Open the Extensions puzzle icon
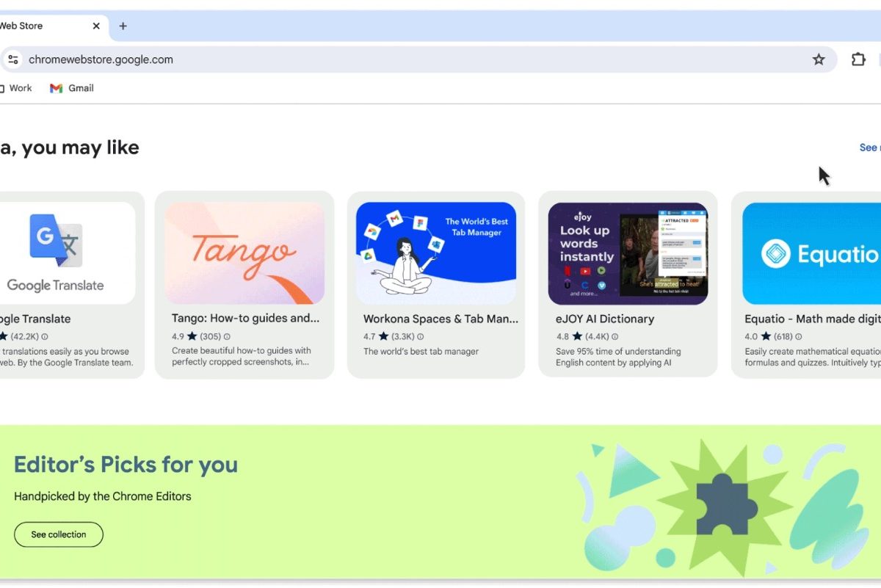The width and height of the screenshot is (881, 588). [858, 59]
